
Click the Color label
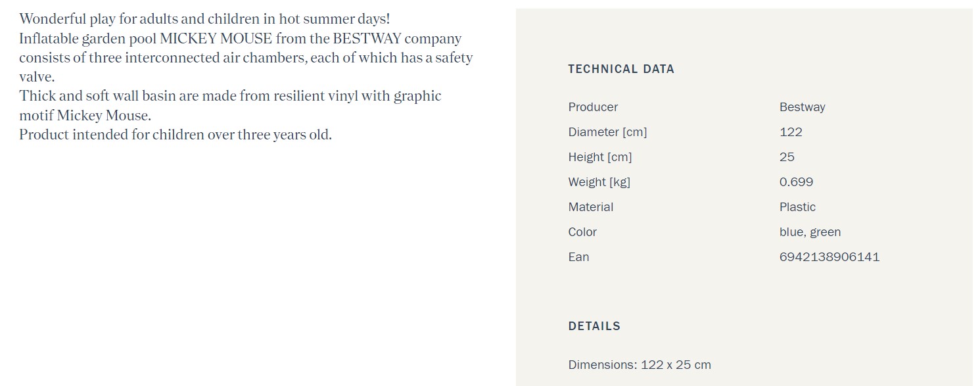pyautogui.click(x=582, y=232)
